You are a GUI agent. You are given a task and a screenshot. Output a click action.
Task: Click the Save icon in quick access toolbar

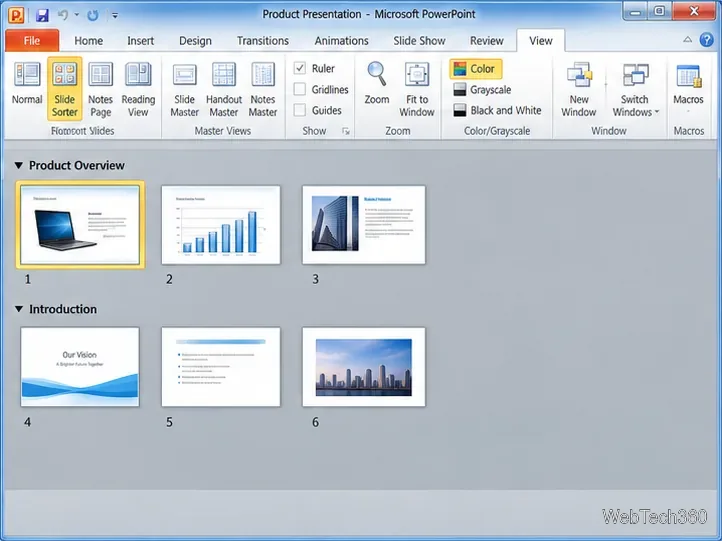42,15
